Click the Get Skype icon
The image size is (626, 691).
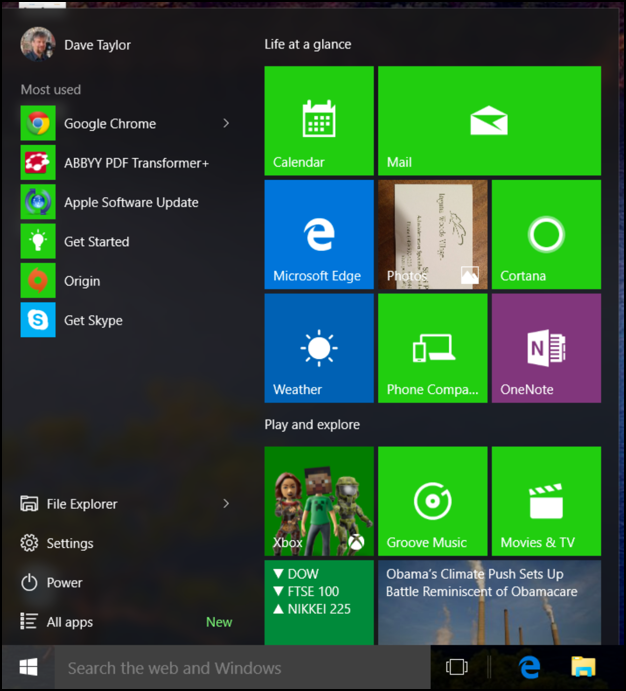tap(38, 319)
